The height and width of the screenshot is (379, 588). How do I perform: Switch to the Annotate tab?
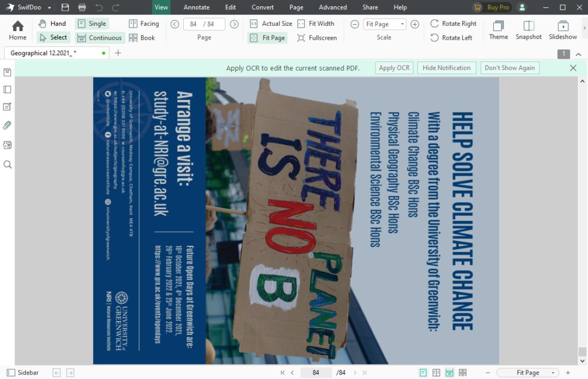point(196,7)
